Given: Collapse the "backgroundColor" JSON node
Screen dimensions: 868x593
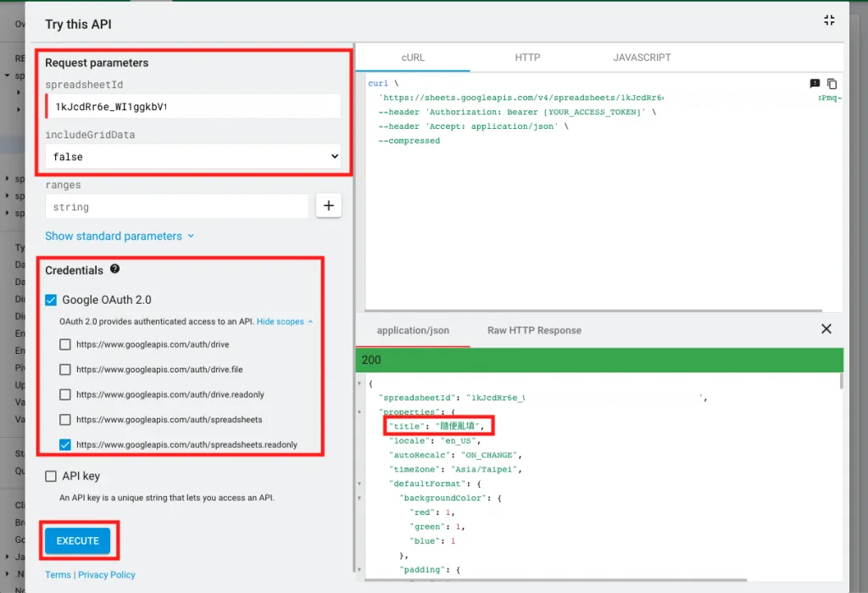Looking at the screenshot, I should click(359, 498).
